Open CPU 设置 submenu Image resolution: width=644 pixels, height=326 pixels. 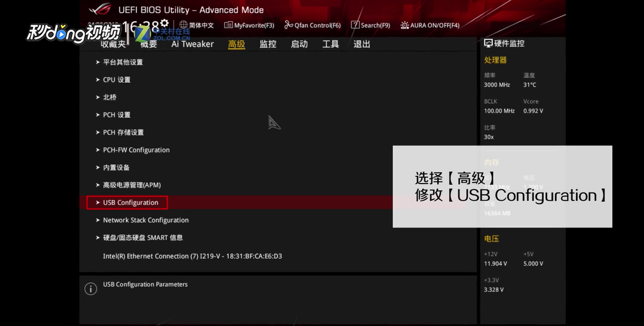117,79
